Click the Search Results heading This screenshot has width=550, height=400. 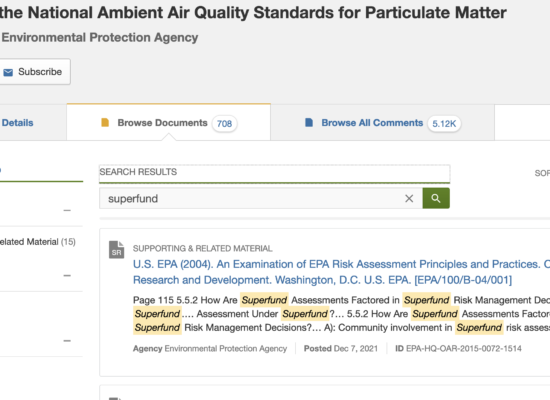tap(138, 172)
